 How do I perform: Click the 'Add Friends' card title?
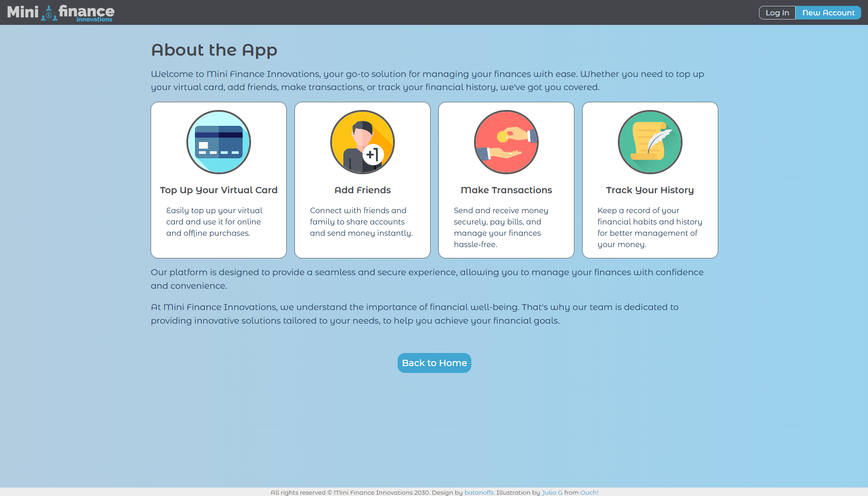pyautogui.click(x=362, y=190)
